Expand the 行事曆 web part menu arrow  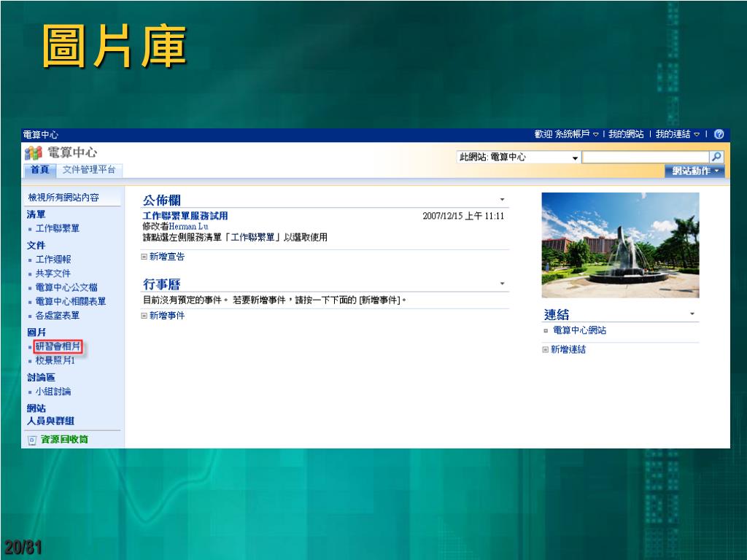coord(502,284)
